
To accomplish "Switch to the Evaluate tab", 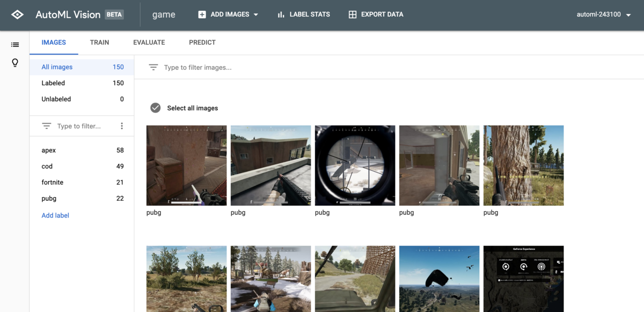I will tap(149, 42).
